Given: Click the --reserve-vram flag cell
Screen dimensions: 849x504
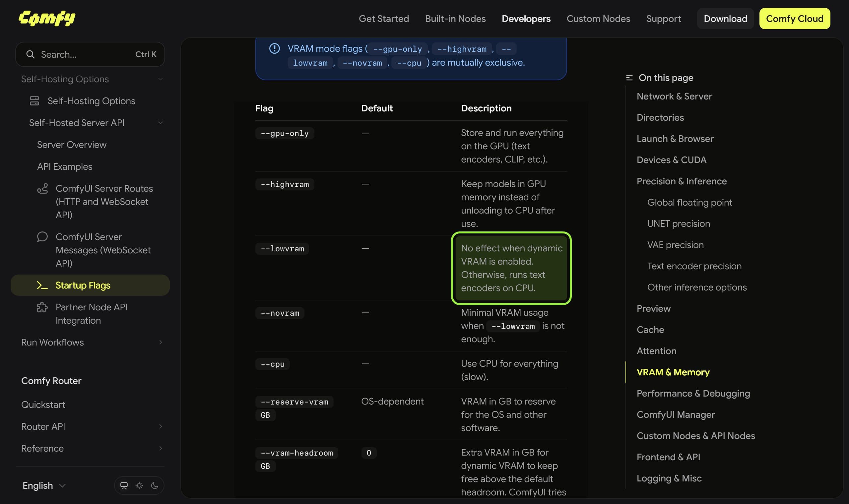Looking at the screenshot, I should 294,408.
